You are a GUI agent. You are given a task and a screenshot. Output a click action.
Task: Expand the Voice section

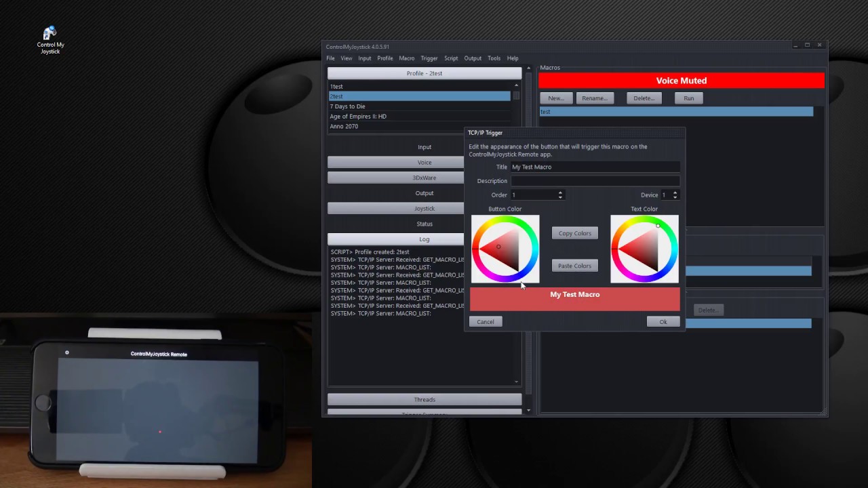click(x=396, y=163)
